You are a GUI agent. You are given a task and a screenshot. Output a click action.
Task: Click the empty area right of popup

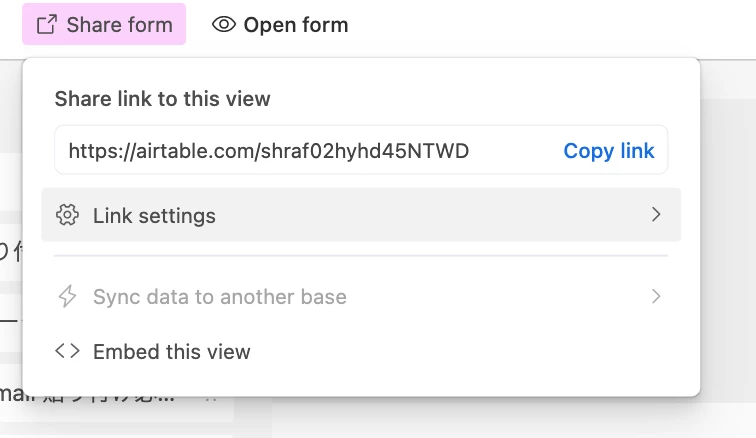[x=728, y=250]
